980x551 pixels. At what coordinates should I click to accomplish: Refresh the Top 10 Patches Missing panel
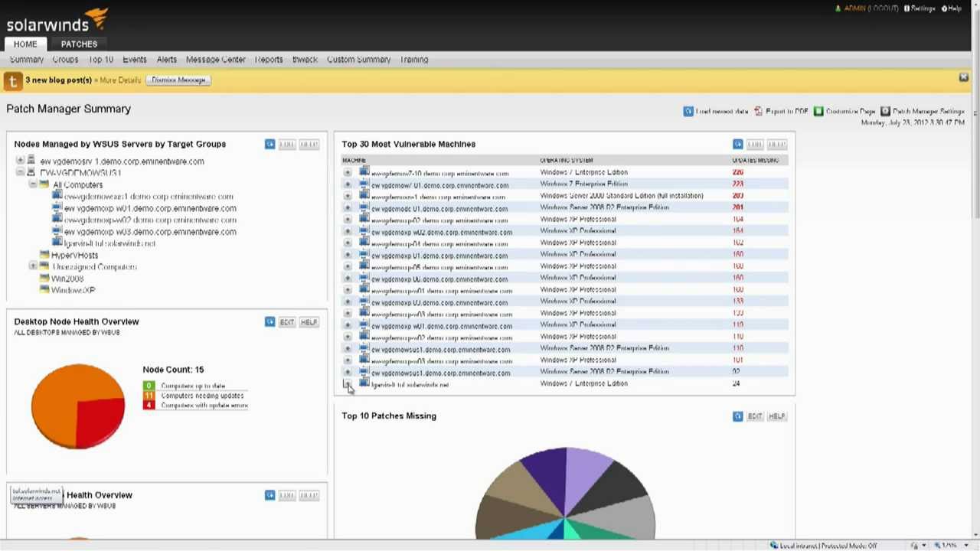(x=737, y=416)
